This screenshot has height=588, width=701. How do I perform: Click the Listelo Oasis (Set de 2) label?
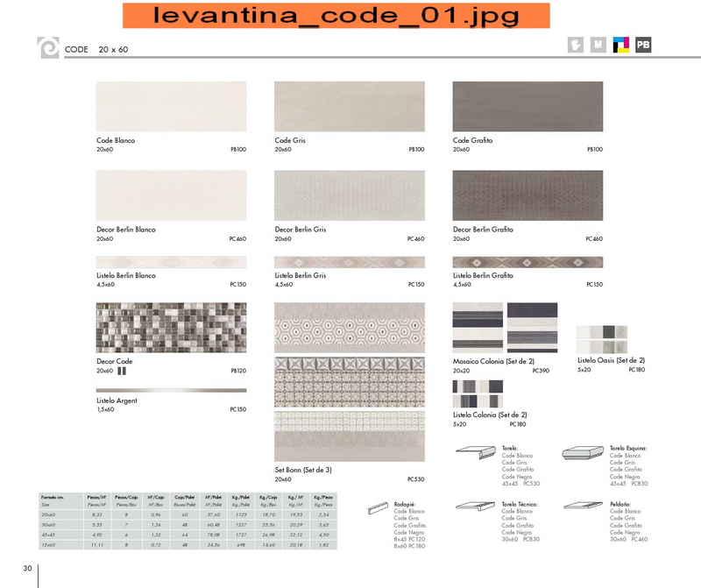611,360
